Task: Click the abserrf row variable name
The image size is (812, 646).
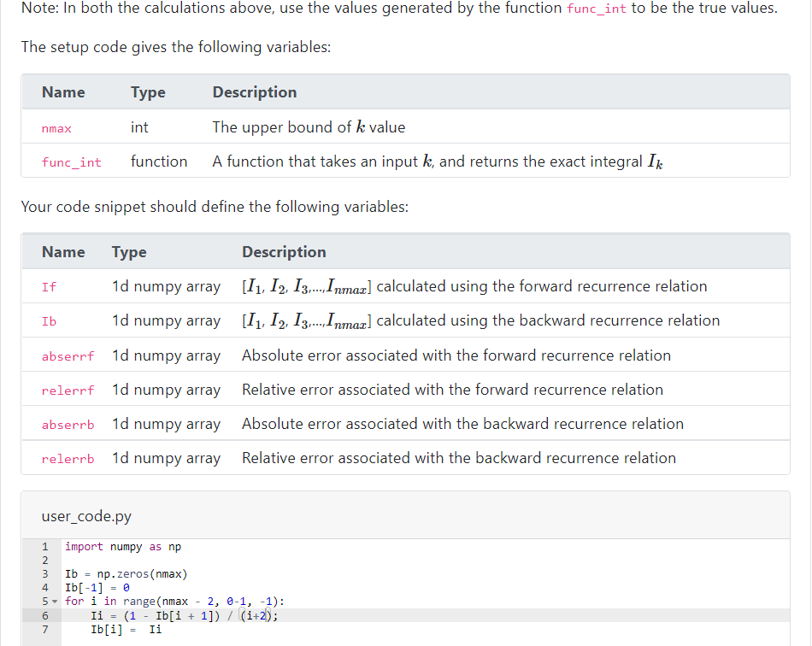Action: point(68,355)
